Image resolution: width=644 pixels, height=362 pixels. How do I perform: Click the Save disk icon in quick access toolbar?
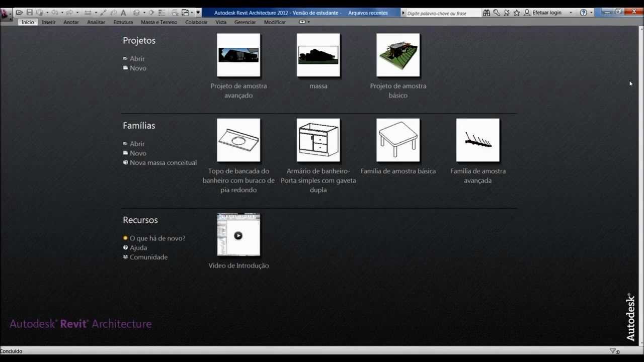tap(30, 13)
